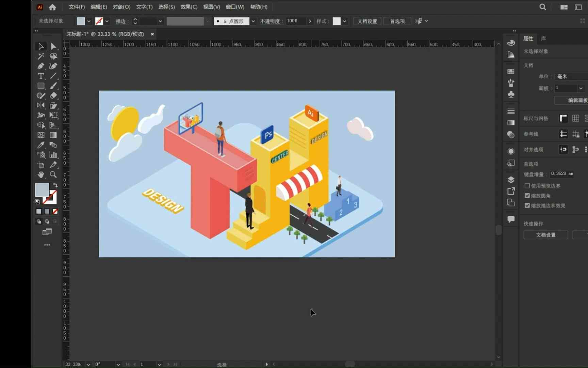Open the zoom level dropdown
Image resolution: width=588 pixels, height=368 pixels.
pos(88,364)
